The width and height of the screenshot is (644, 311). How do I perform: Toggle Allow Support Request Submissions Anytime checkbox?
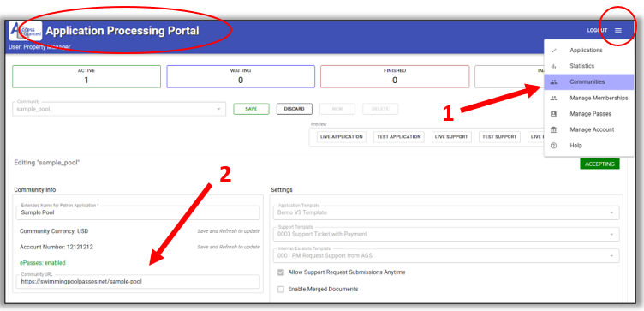pyautogui.click(x=281, y=272)
